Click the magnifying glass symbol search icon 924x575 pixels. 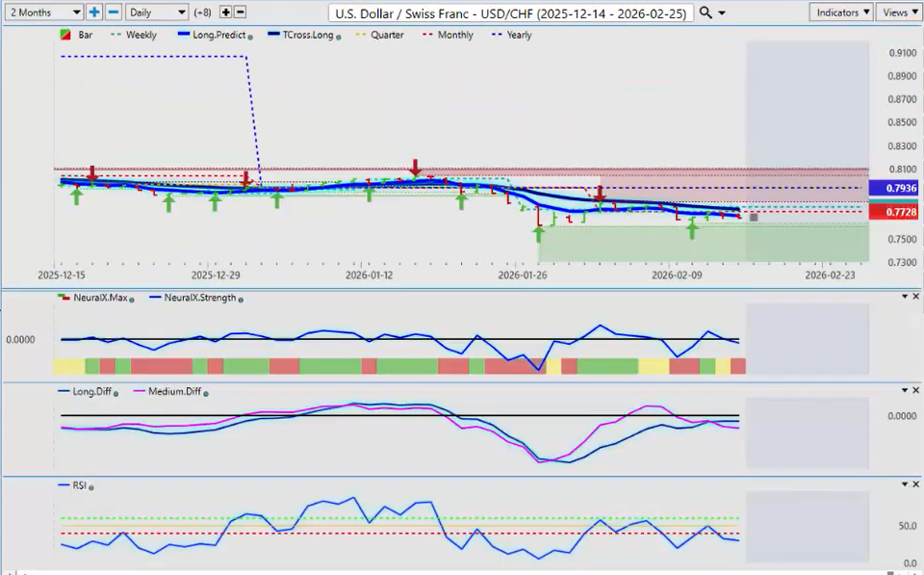click(x=706, y=13)
